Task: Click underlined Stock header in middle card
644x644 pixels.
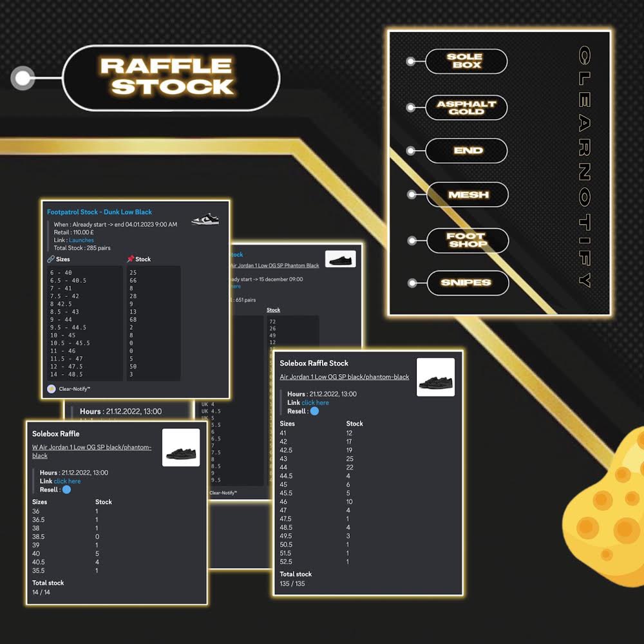Action: pyautogui.click(x=273, y=310)
